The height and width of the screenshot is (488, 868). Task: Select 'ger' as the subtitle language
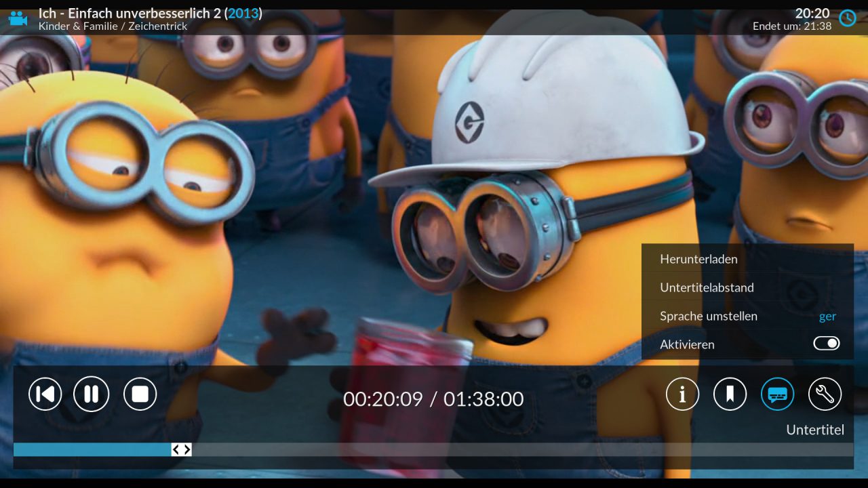click(827, 316)
